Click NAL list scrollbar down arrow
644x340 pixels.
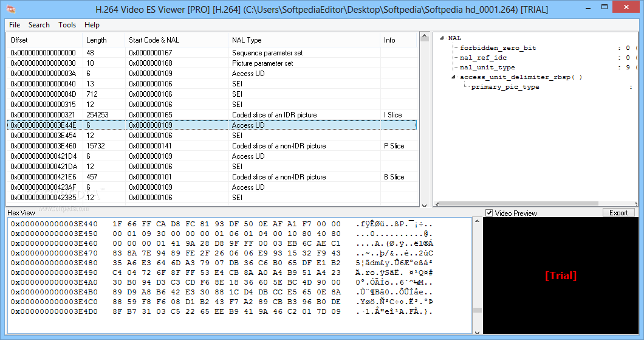pos(424,204)
